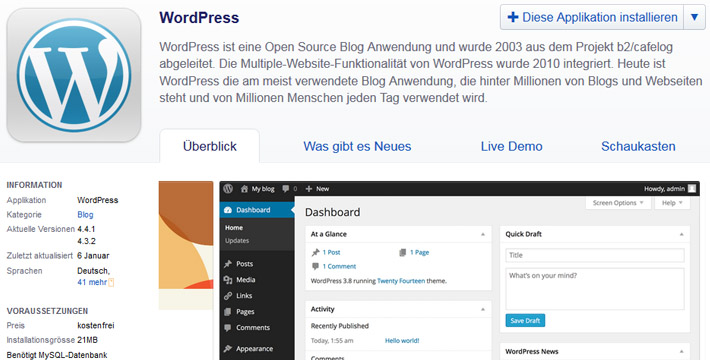The width and height of the screenshot is (710, 360).
Task: Click the Pages icon in sidebar
Action: 228,312
